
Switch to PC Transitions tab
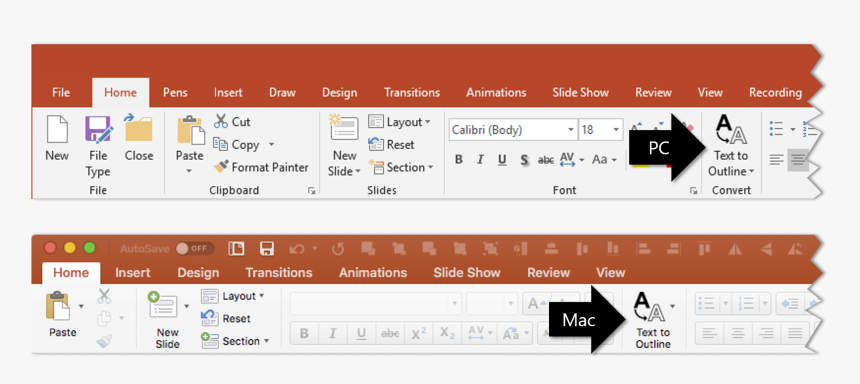click(412, 93)
